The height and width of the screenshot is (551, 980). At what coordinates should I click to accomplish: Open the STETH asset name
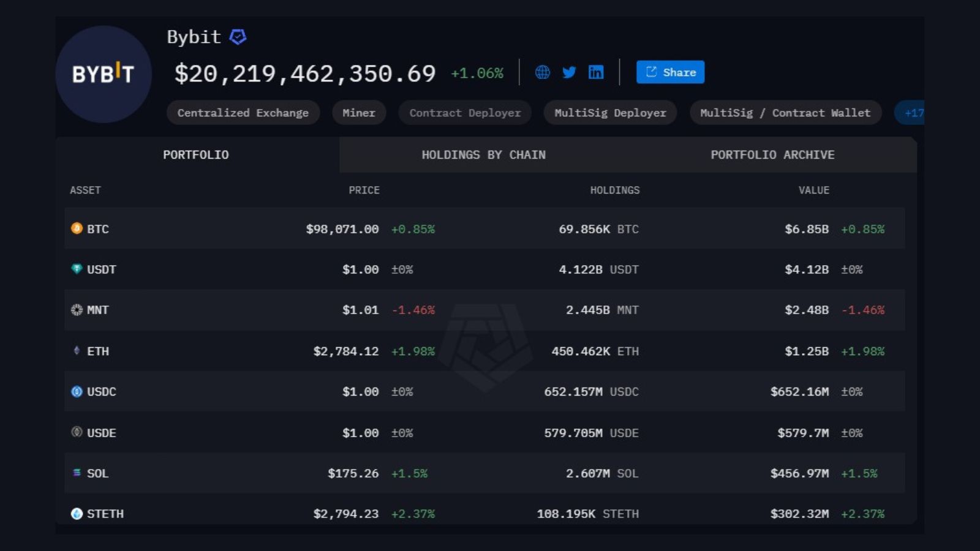[x=105, y=514]
